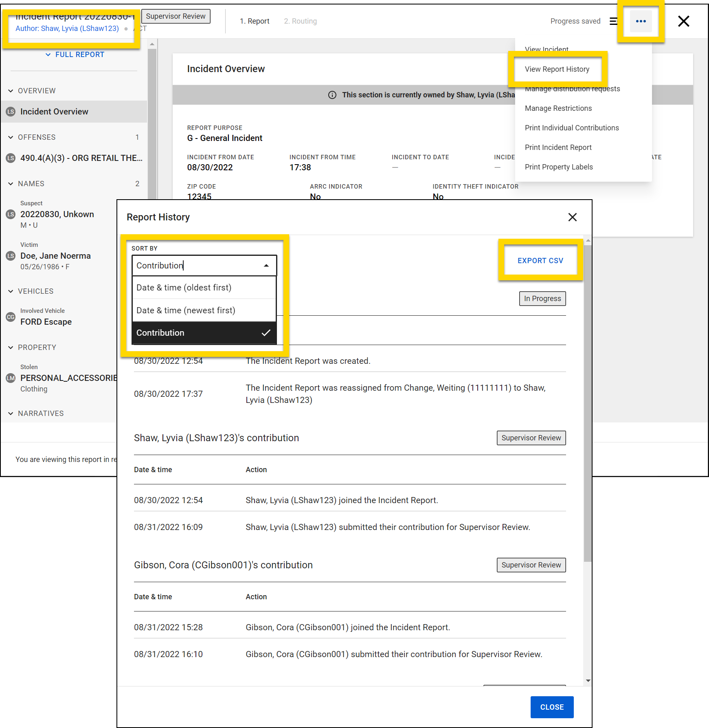709x728 pixels.
Task: Click the LM icon beside PERSONAL_ACCESSORIES property
Action: coord(10,378)
